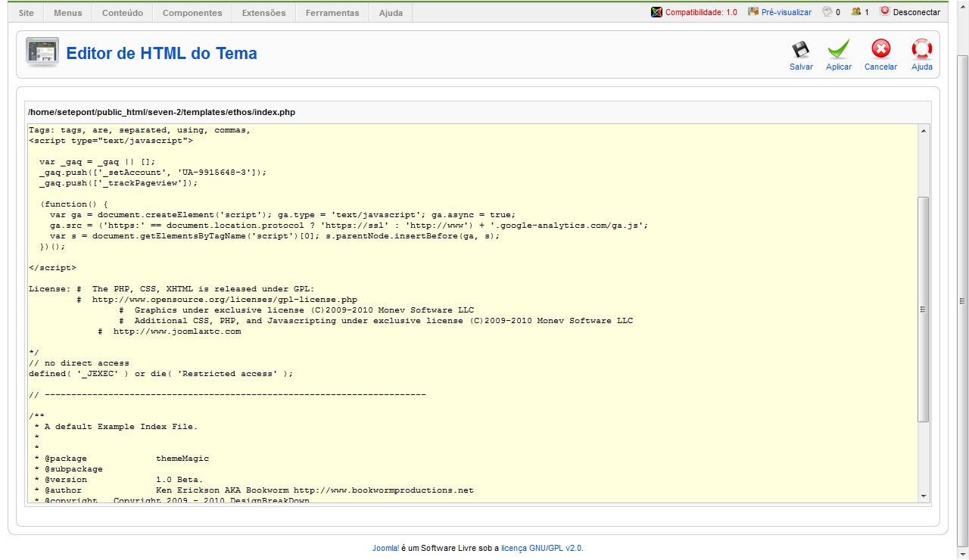Image resolution: width=969 pixels, height=560 pixels.
Task: Click the template editor icon beside title
Action: click(42, 53)
